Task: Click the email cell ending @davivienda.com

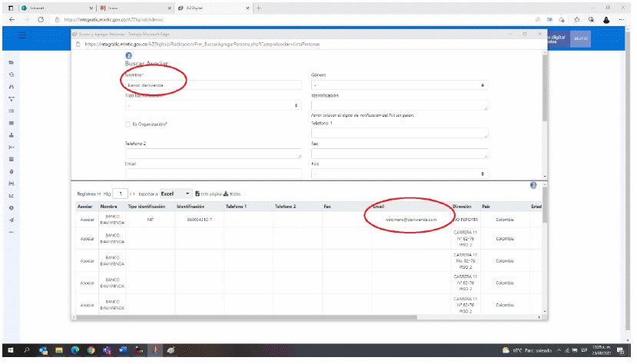Action: [x=411, y=220]
